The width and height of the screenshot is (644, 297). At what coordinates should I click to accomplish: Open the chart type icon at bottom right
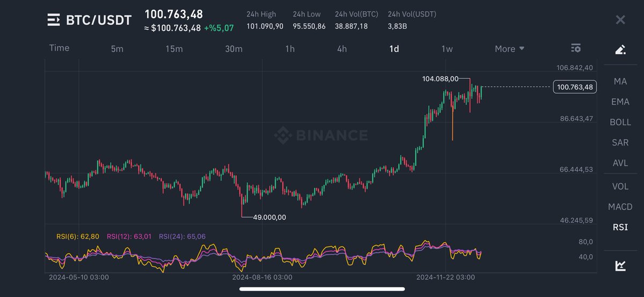click(620, 265)
